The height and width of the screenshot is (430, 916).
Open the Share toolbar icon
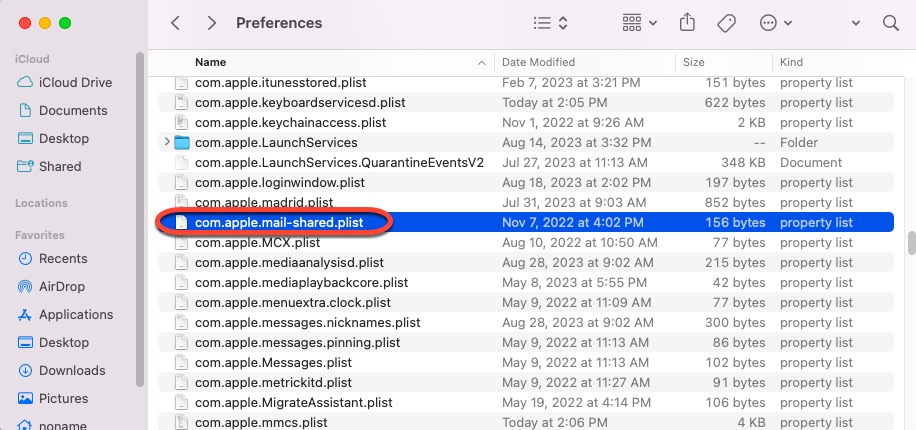[687, 22]
